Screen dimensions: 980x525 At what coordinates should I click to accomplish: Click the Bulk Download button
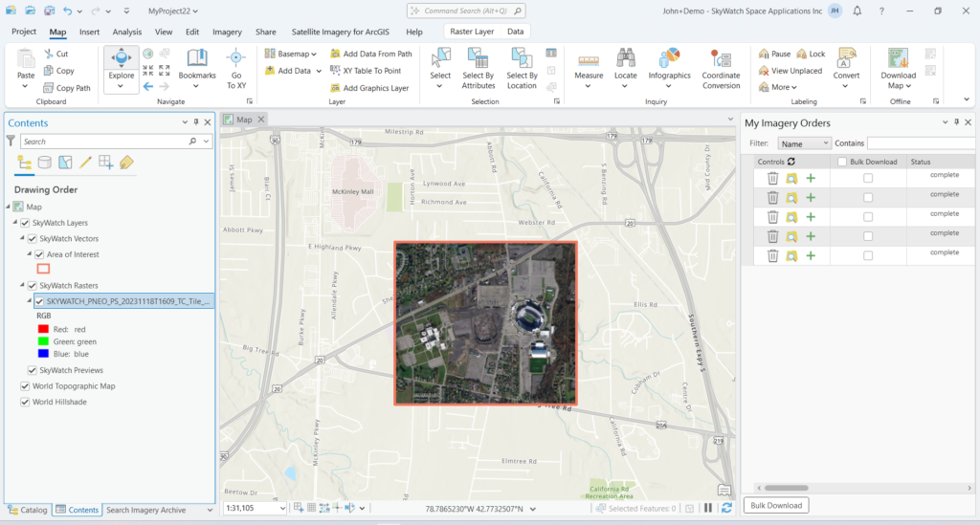[x=775, y=505]
